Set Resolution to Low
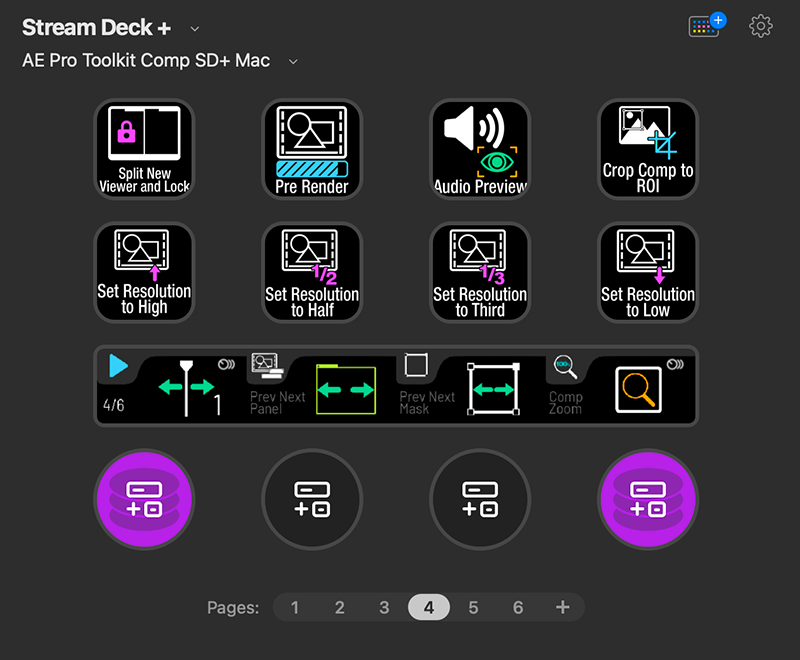This screenshot has width=800, height=660. pyautogui.click(x=647, y=272)
